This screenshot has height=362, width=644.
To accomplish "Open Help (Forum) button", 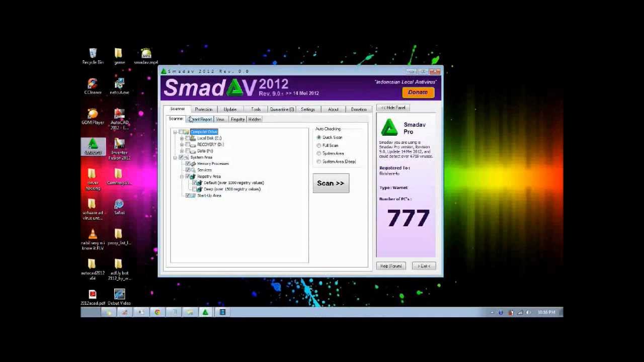I will click(391, 266).
